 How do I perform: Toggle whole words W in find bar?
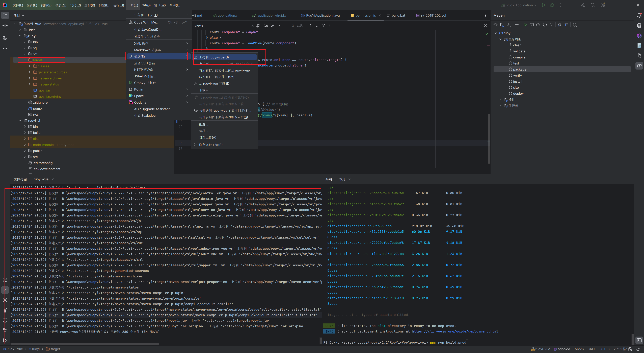coord(272,26)
